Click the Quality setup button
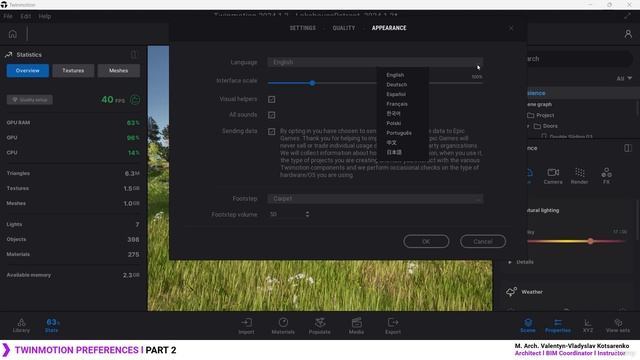The width and height of the screenshot is (640, 360). coord(29,100)
